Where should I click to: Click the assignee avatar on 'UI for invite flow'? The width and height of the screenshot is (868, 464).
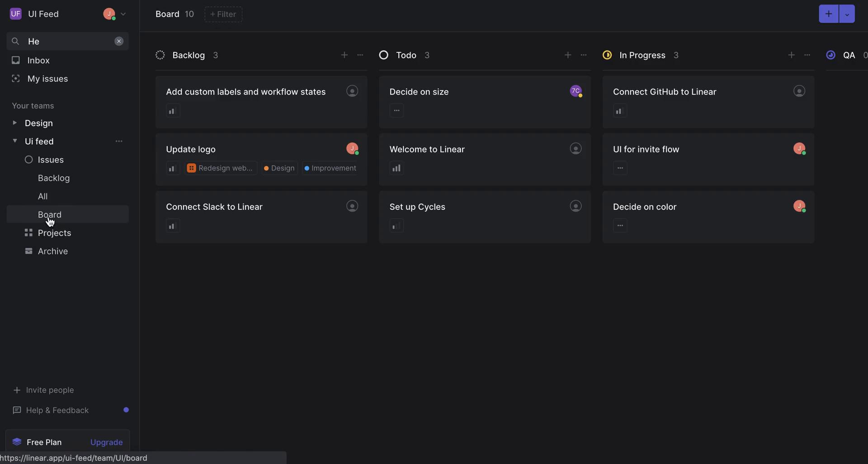pyautogui.click(x=799, y=148)
